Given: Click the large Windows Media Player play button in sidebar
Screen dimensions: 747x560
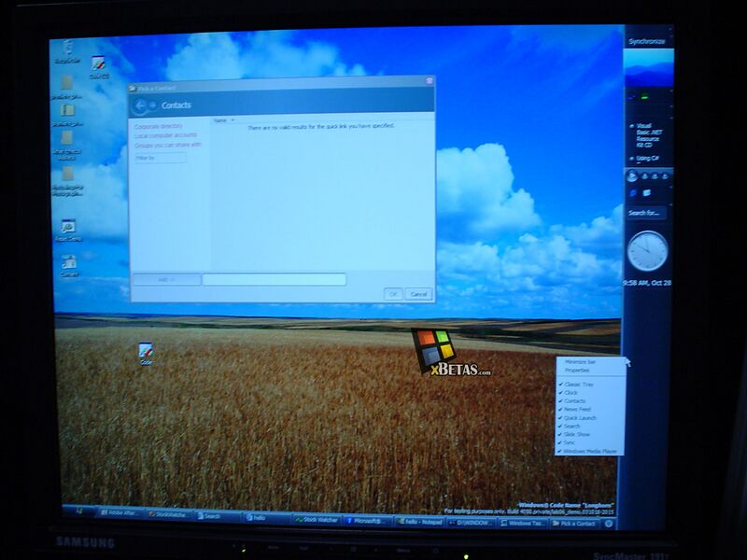Looking at the screenshot, I should pos(632,176).
